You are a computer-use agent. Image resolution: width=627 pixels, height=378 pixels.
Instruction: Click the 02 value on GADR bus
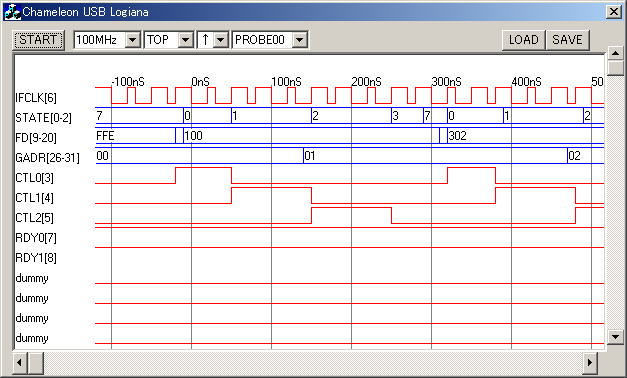point(574,156)
